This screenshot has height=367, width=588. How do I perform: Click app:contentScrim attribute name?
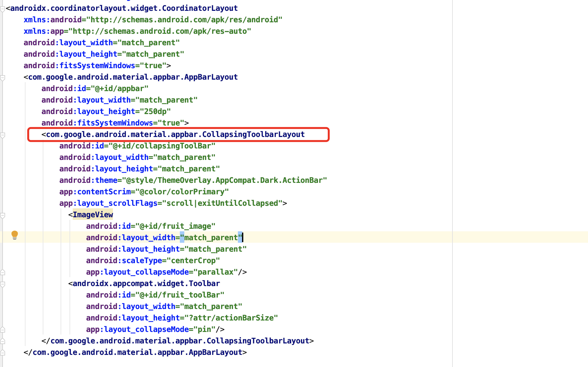(95, 192)
